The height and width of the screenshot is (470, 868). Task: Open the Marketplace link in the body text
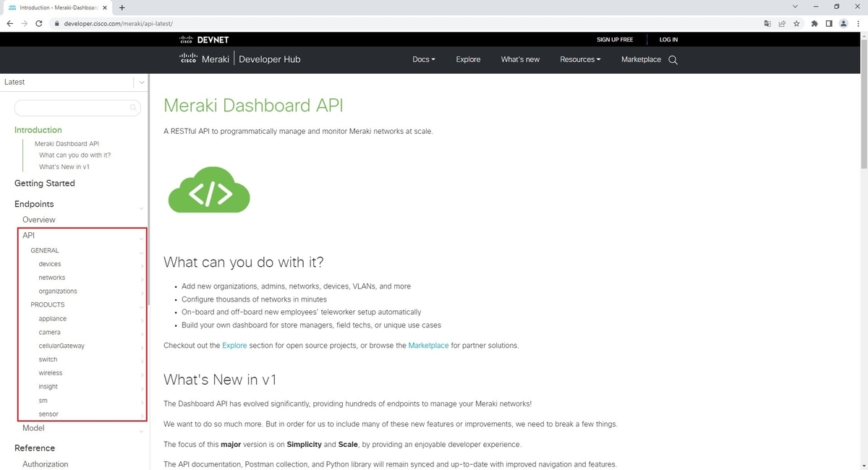click(428, 346)
